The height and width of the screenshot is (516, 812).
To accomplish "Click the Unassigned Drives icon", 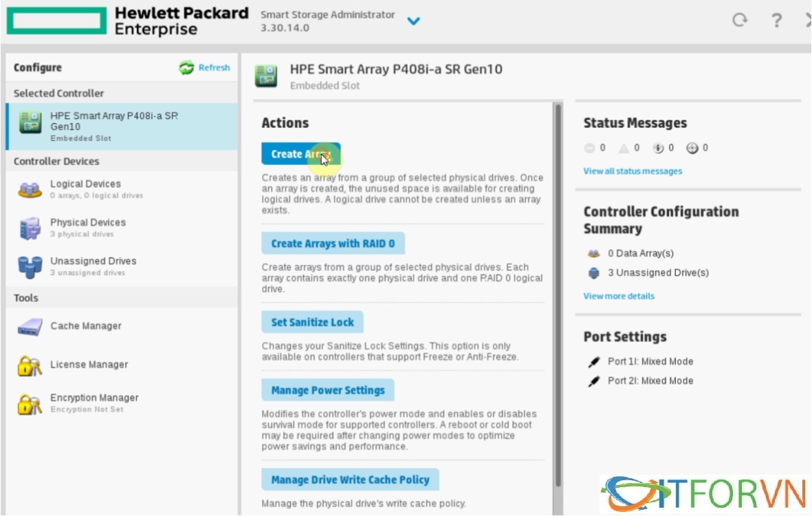I will click(30, 266).
